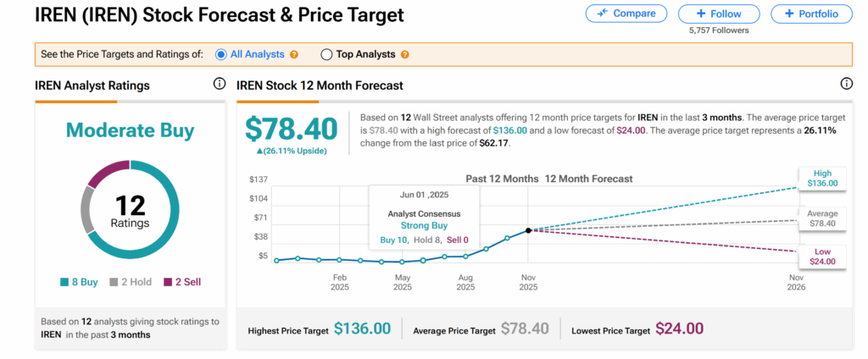Image resolution: width=868 pixels, height=359 pixels.
Task: Click the Highest Price Target $136.00 value
Action: [362, 329]
